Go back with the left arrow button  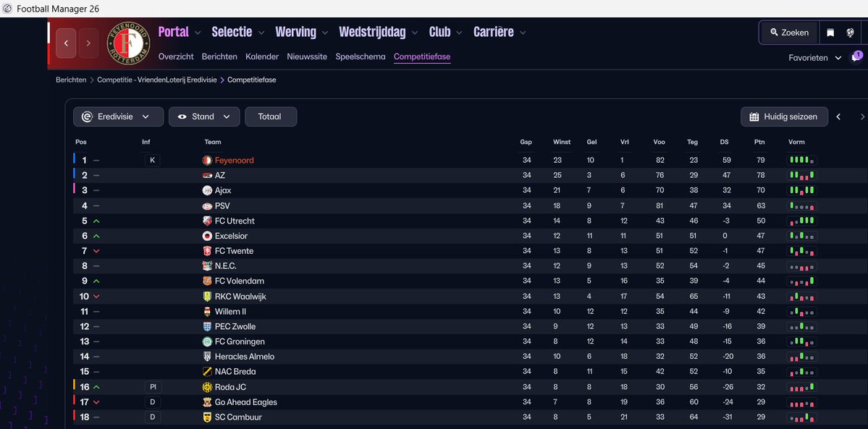[66, 43]
